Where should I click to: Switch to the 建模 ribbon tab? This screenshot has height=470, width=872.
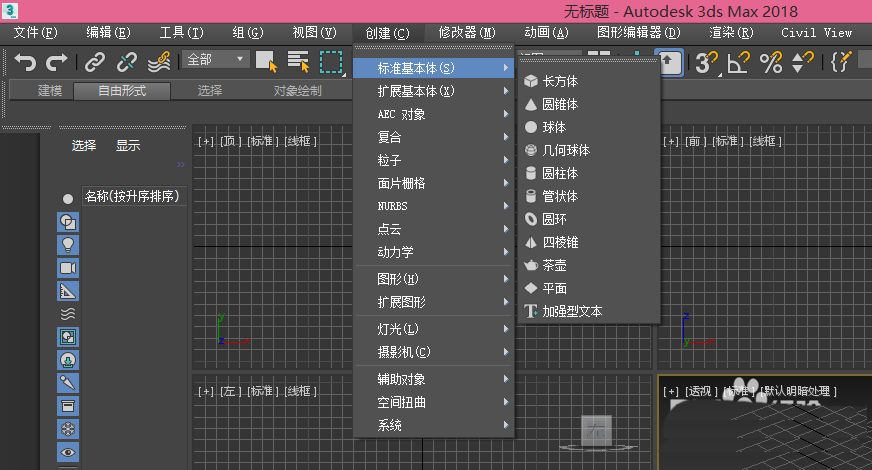(x=49, y=91)
